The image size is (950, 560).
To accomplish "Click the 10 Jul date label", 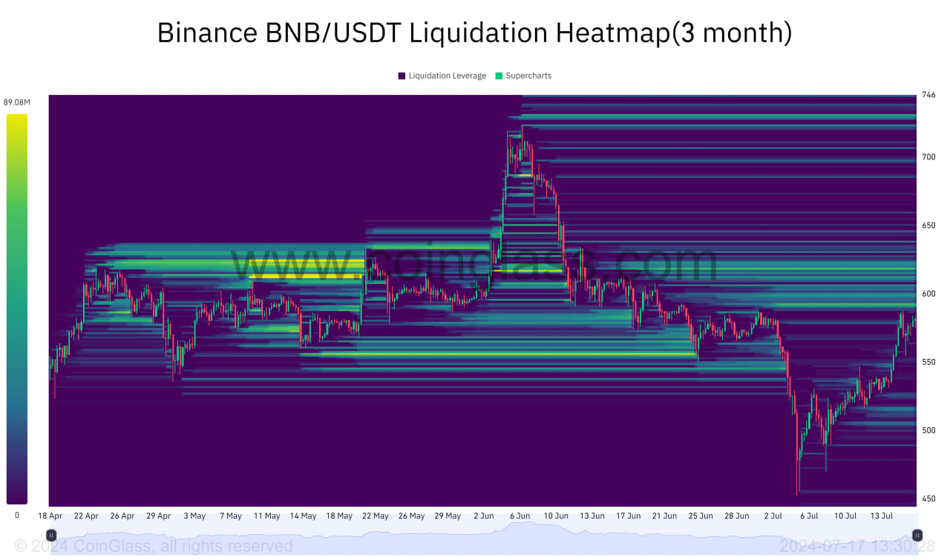I will 845,515.
